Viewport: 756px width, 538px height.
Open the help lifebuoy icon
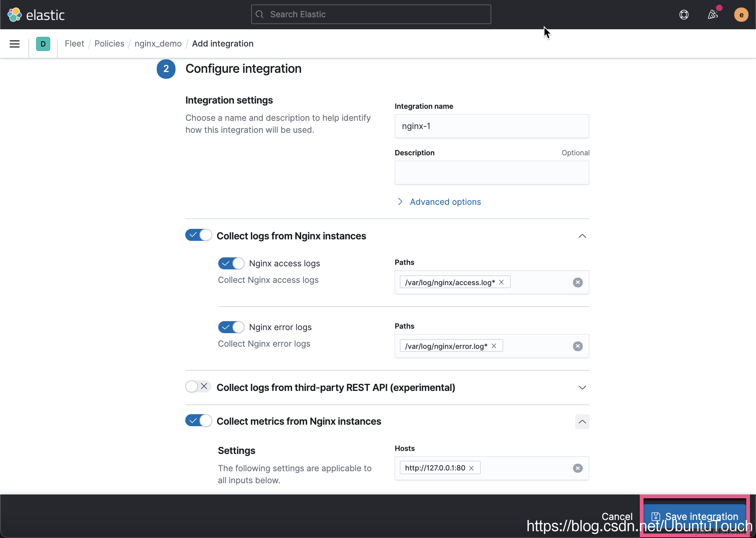684,15
